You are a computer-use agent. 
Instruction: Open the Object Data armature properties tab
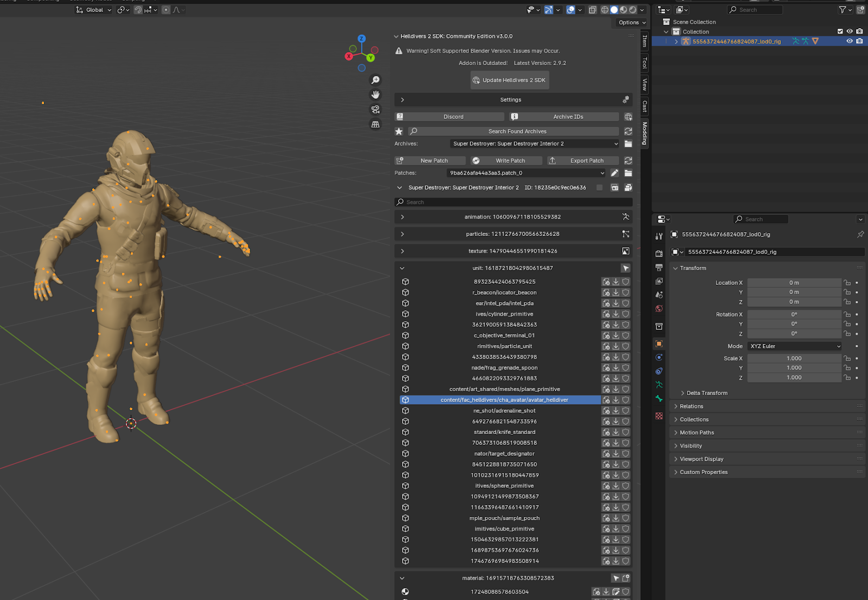point(659,385)
